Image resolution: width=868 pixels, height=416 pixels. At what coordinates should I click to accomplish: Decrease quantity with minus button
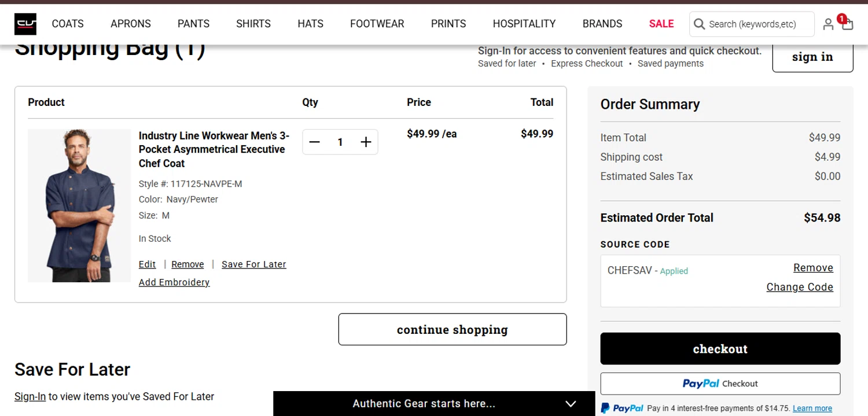(314, 142)
